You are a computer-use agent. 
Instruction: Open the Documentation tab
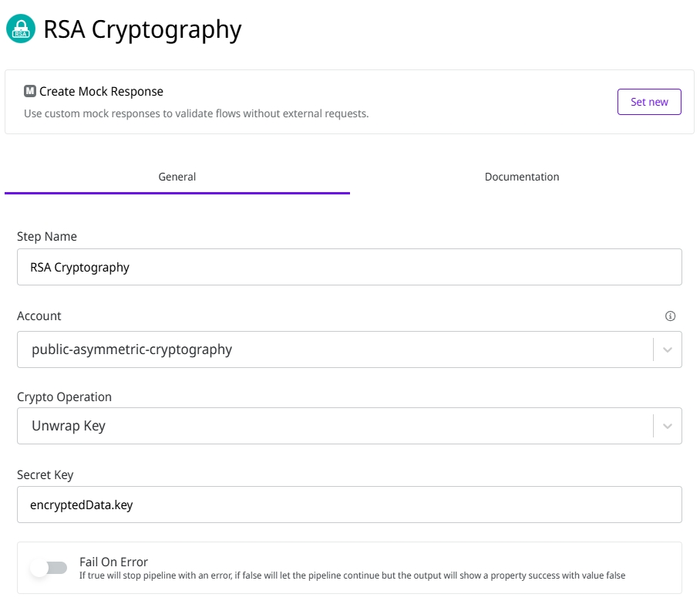522,177
